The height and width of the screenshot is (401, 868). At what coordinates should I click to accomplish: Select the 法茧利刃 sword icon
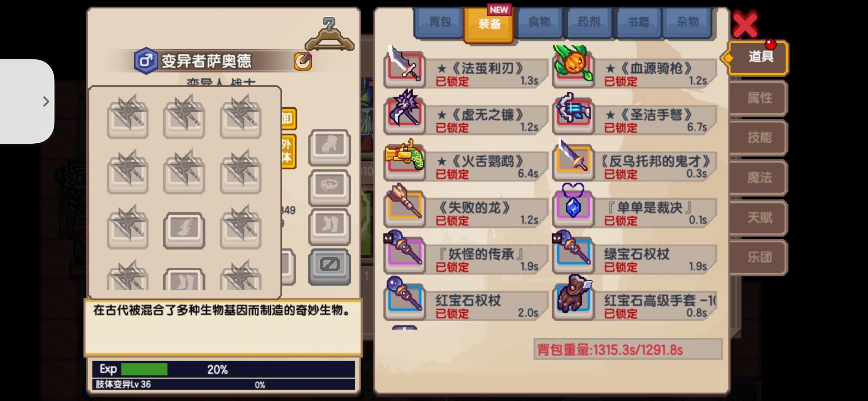[404, 66]
